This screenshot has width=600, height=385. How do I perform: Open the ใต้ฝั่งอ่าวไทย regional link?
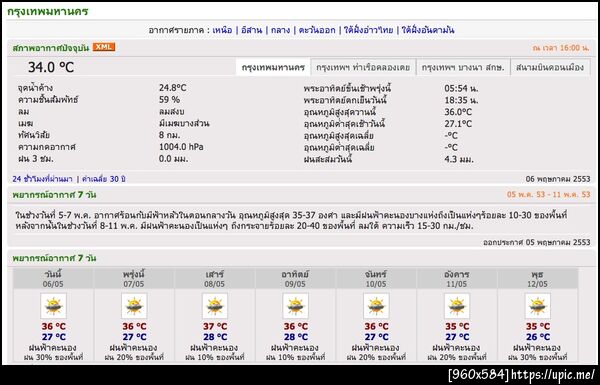[x=368, y=30]
